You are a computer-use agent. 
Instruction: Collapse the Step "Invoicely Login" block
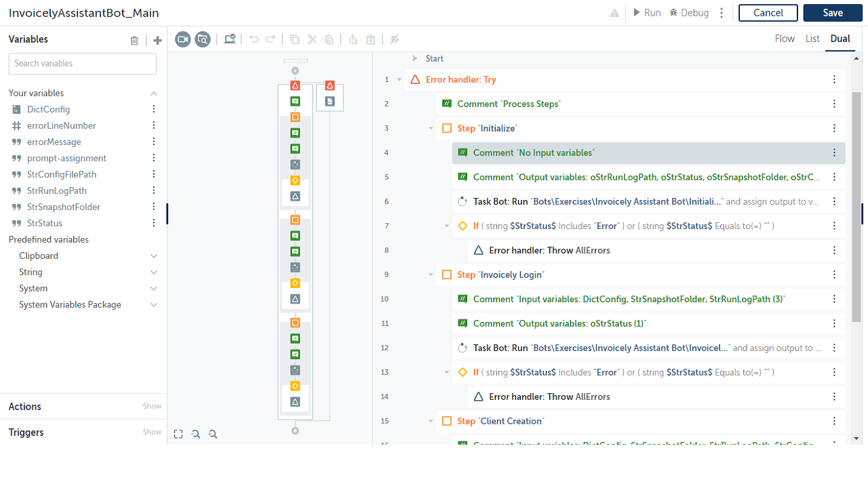pos(431,275)
